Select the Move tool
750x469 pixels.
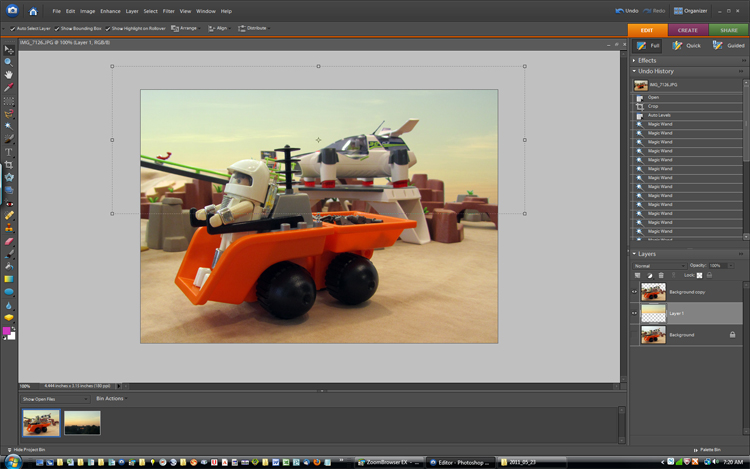[x=9, y=49]
